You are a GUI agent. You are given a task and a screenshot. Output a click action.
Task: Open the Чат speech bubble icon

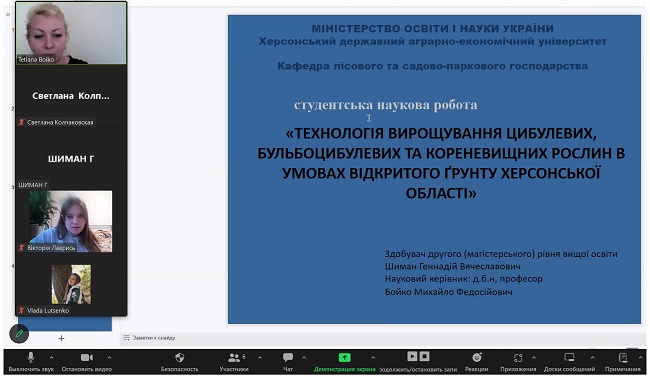288,357
